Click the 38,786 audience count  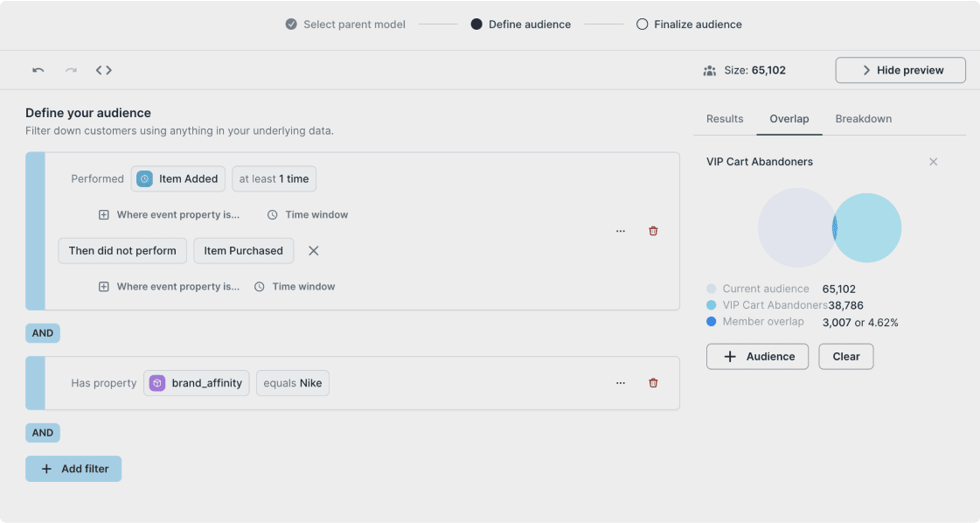(845, 305)
